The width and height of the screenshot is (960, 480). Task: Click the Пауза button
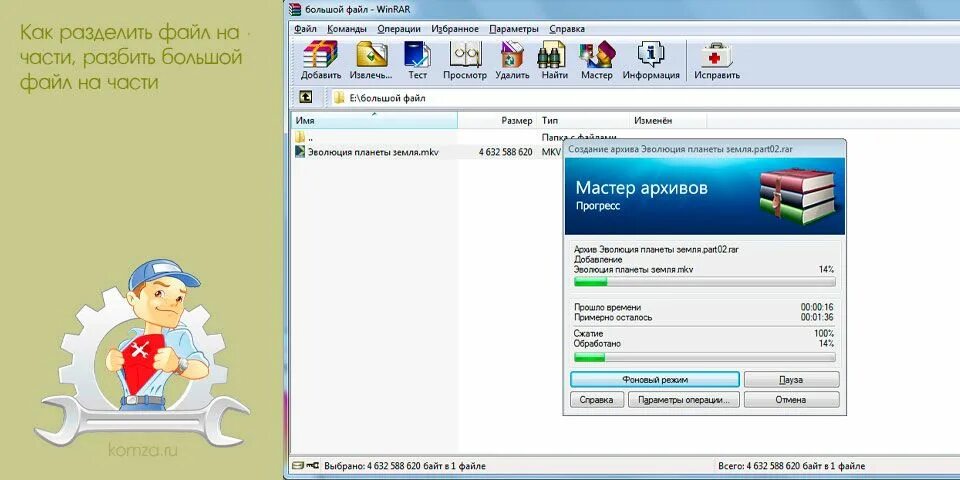(x=791, y=380)
